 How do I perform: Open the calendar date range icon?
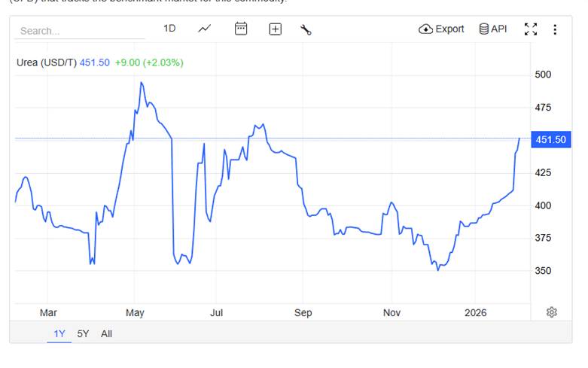241,29
